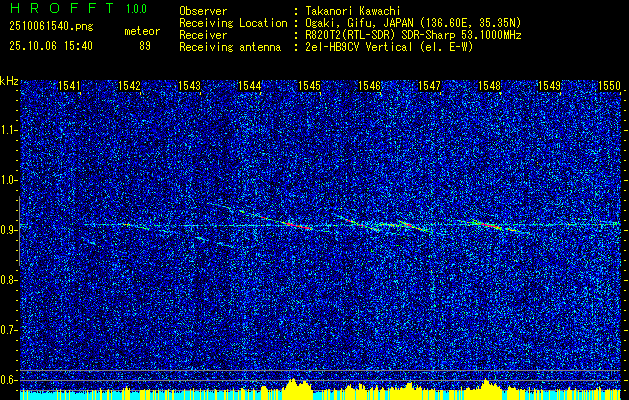Click the 0.7 kHz frequency label
The image size is (629, 400).
click(8, 330)
